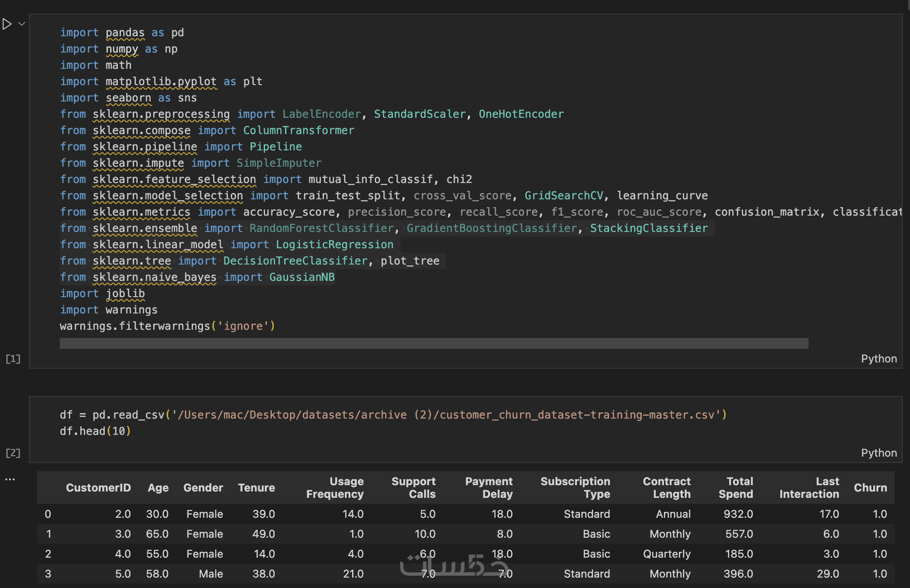Open run options chevron beside play button
Screen dimensions: 910x588
click(x=21, y=24)
